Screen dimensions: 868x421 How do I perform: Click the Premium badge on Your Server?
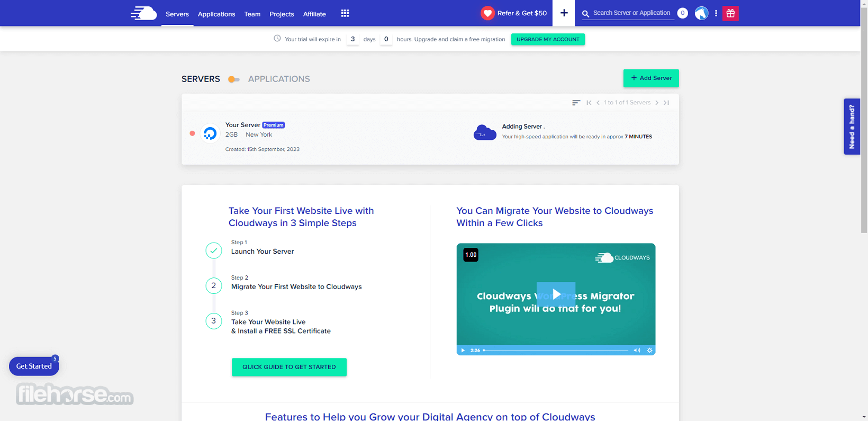[274, 125]
